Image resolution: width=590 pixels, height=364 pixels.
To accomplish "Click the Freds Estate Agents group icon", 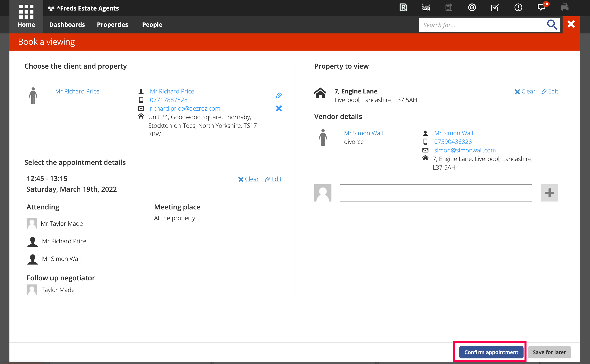I will [x=51, y=8].
